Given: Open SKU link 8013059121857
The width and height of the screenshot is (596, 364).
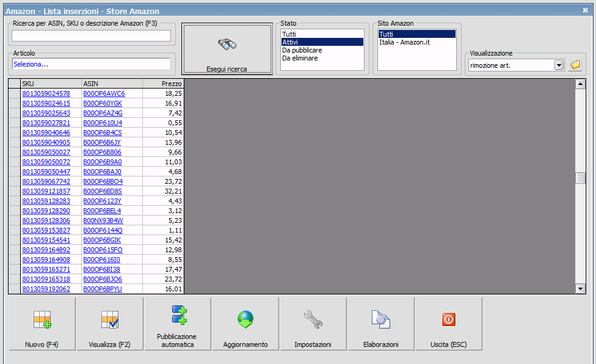Looking at the screenshot, I should [46, 192].
